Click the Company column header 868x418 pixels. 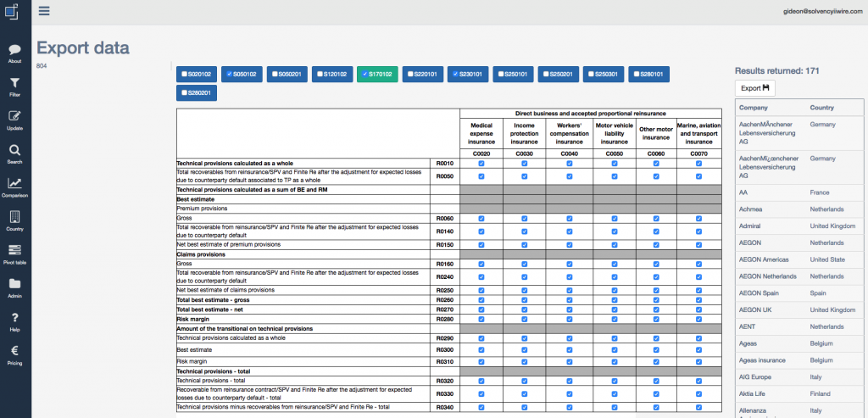tap(754, 109)
